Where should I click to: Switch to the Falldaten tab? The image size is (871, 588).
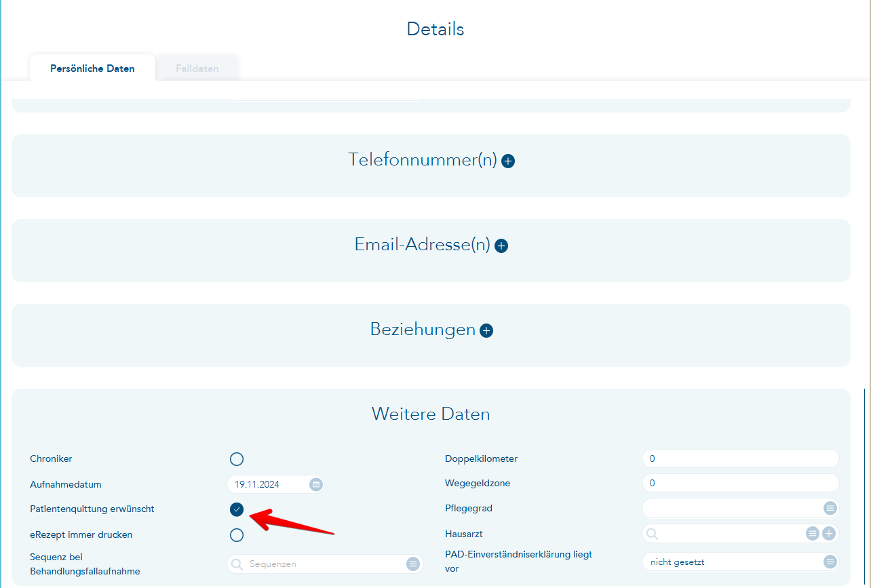click(x=197, y=68)
